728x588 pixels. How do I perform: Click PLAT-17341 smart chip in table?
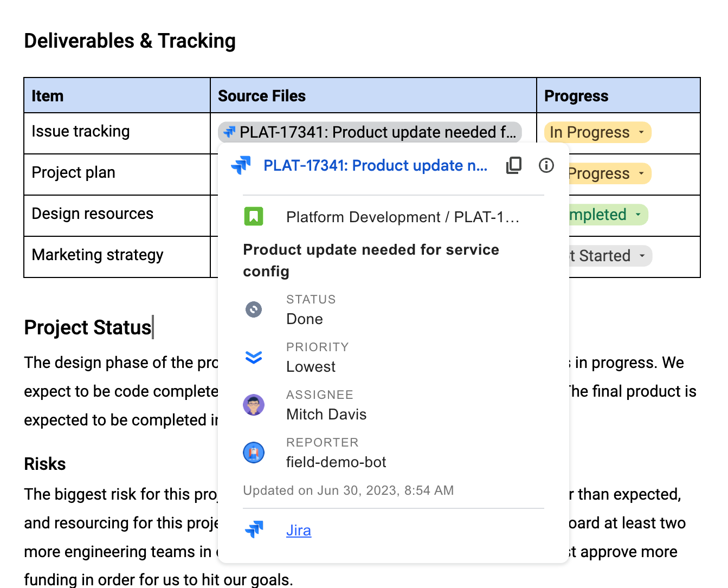click(370, 132)
